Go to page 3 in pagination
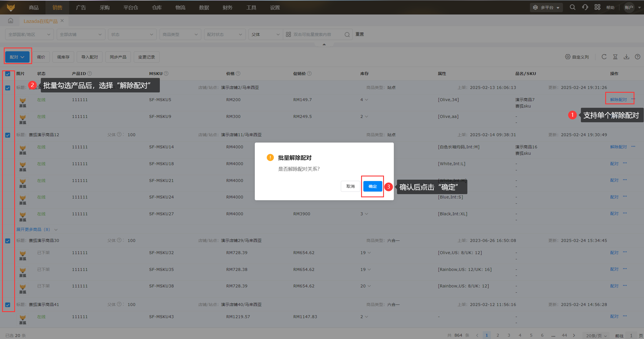The image size is (644, 339). pos(509,335)
